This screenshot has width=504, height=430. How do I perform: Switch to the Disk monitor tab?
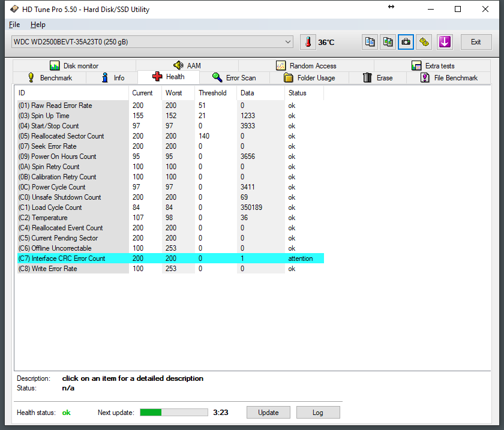(x=74, y=66)
